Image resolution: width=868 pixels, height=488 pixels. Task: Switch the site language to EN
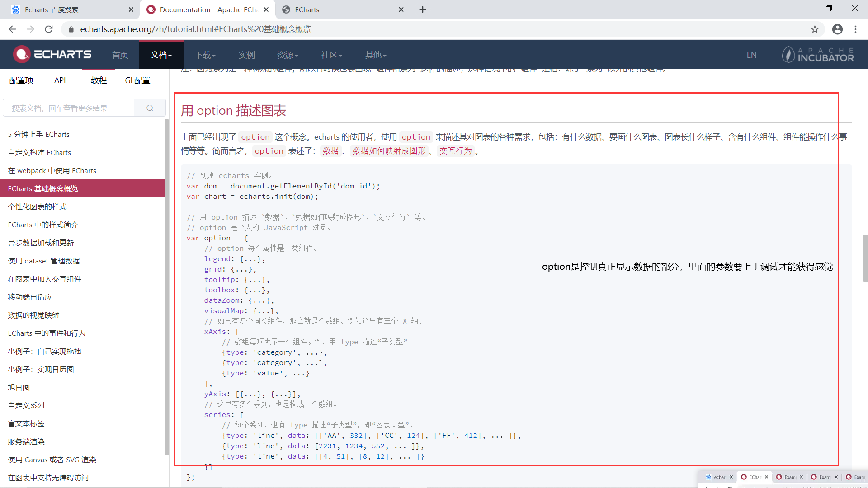pos(751,55)
